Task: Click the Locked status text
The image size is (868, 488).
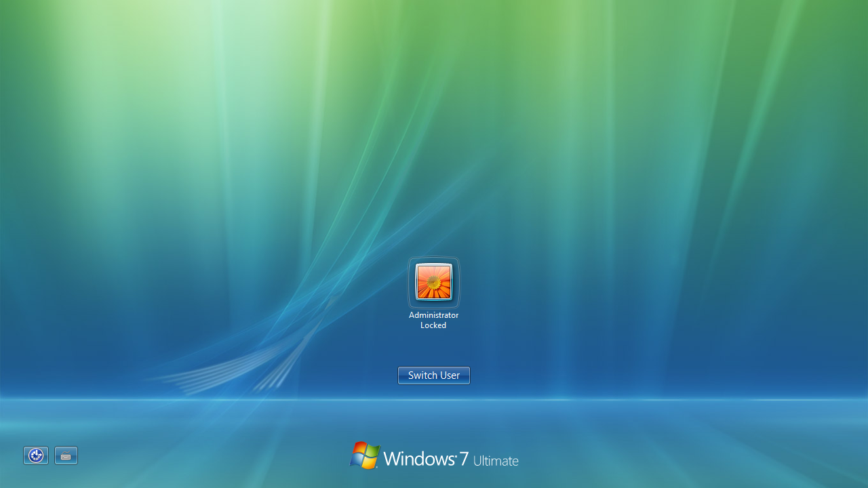Action: tap(433, 325)
